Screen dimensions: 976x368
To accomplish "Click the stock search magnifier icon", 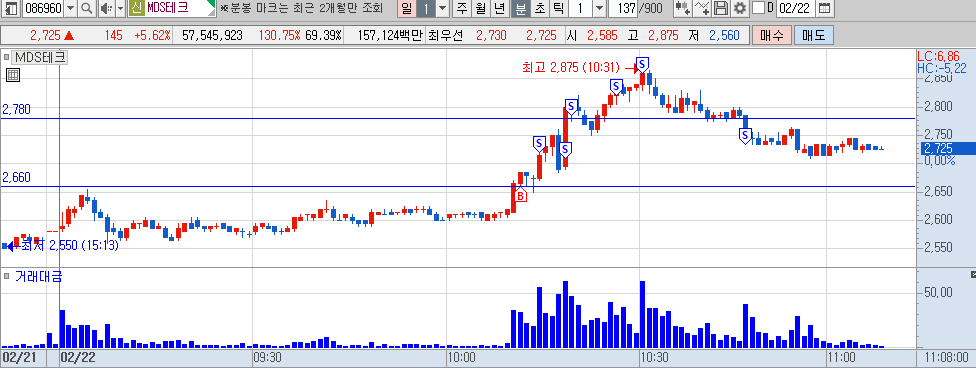I will click(x=87, y=9).
